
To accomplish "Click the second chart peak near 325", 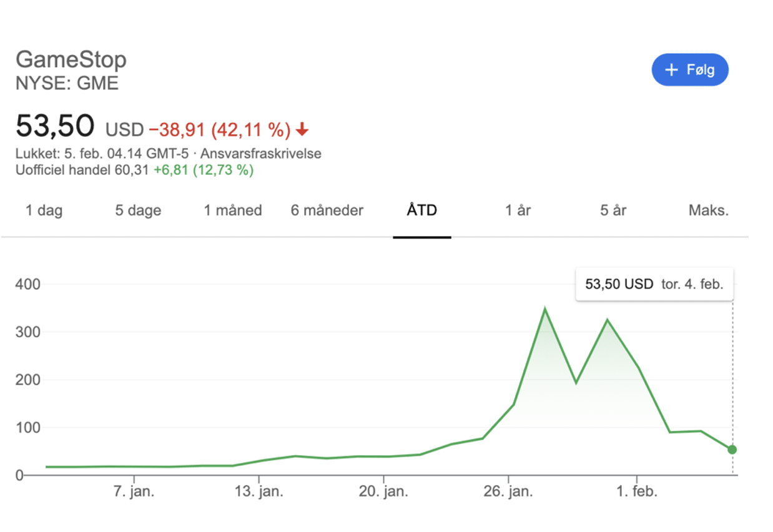I will [607, 320].
